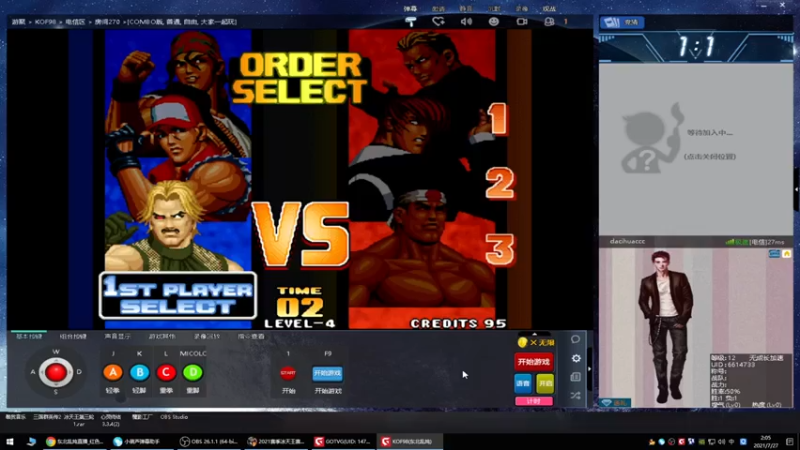This screenshot has height=450, width=800.
Task: Click the video camera record icon
Action: [x=522, y=22]
